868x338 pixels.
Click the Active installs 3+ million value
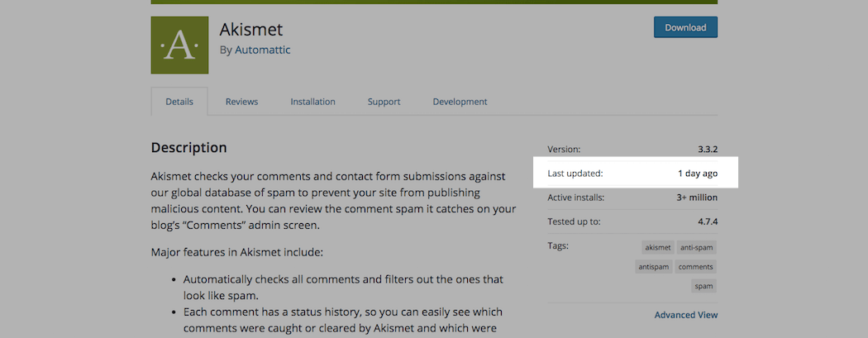(696, 198)
